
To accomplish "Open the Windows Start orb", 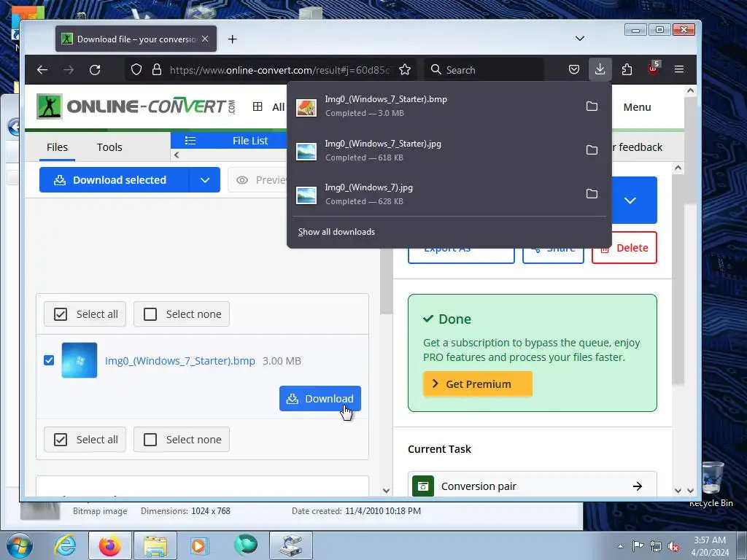I will click(x=19, y=545).
